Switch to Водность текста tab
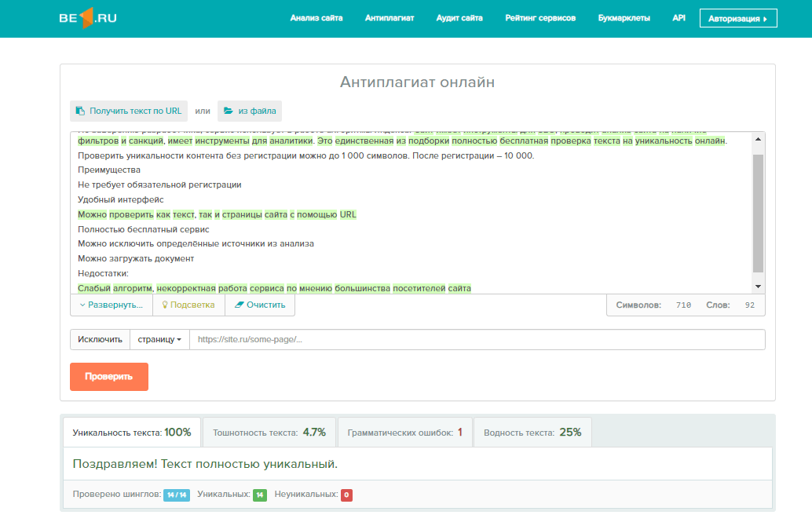This screenshot has width=812, height=515. tap(532, 433)
